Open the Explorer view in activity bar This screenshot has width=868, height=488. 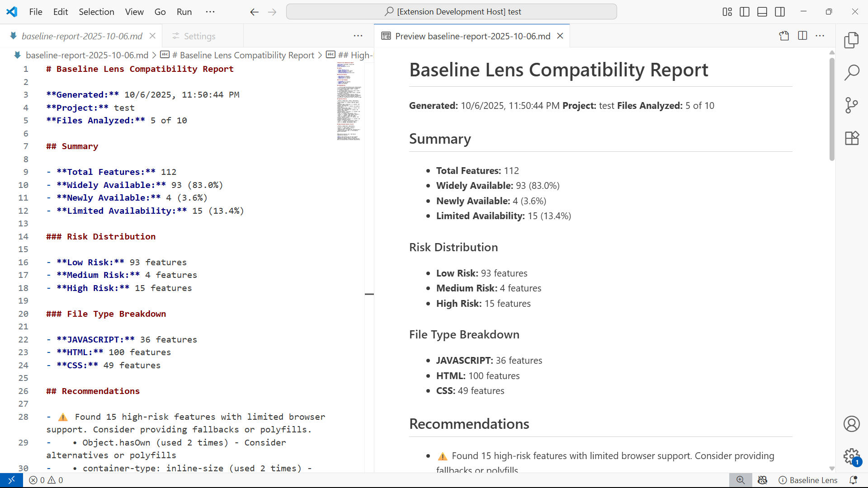coord(851,40)
